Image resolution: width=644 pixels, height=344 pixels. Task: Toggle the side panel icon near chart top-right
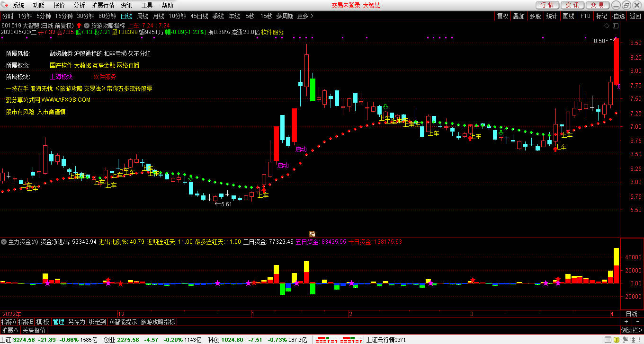615,26
